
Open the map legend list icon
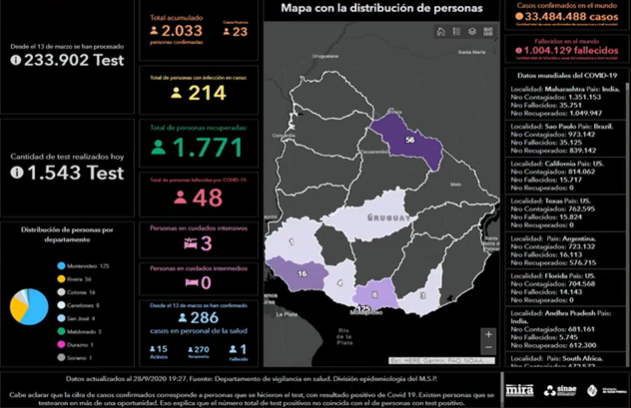pos(457,32)
